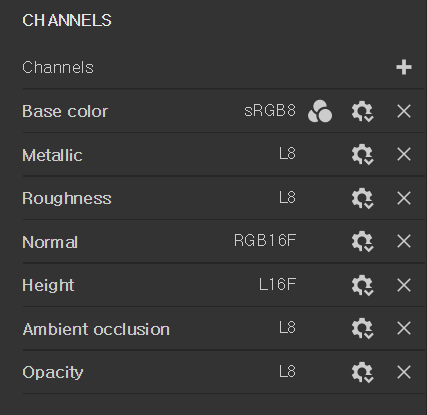Viewport: 427px width, 415px height.
Task: Change Base color sRGB8 format
Action: coord(270,110)
